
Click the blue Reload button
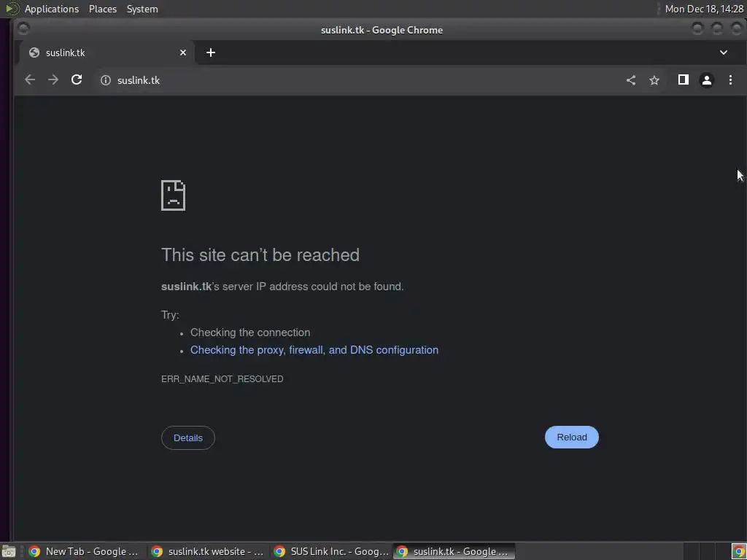[572, 437]
